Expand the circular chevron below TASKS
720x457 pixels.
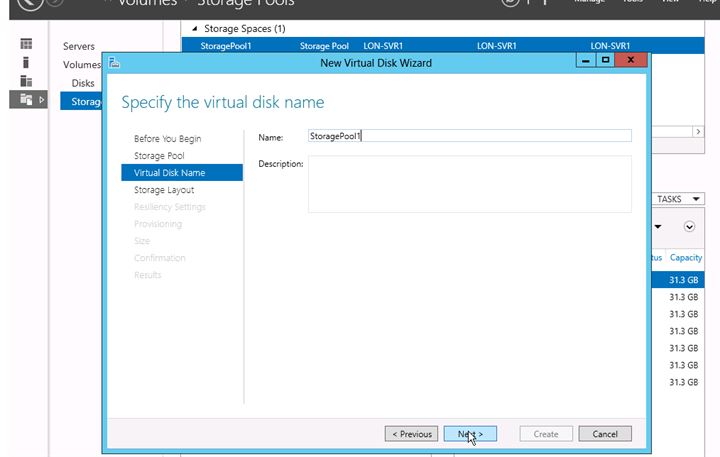689,226
